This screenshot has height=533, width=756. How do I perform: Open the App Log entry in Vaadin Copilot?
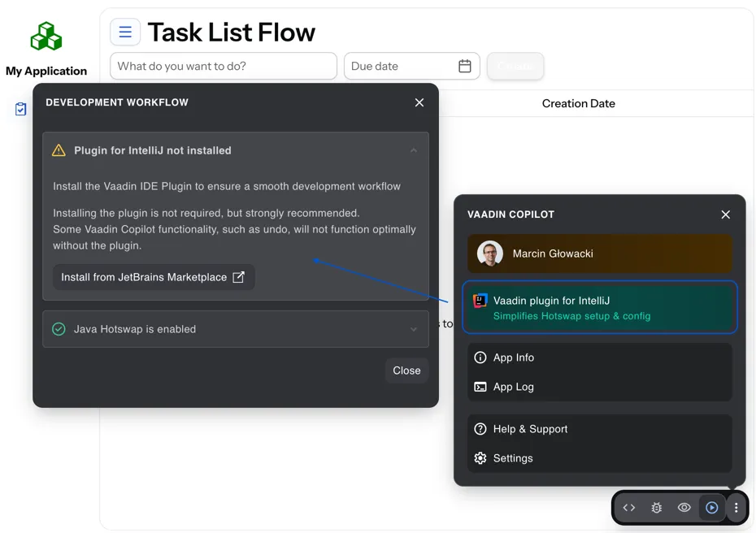click(x=512, y=386)
